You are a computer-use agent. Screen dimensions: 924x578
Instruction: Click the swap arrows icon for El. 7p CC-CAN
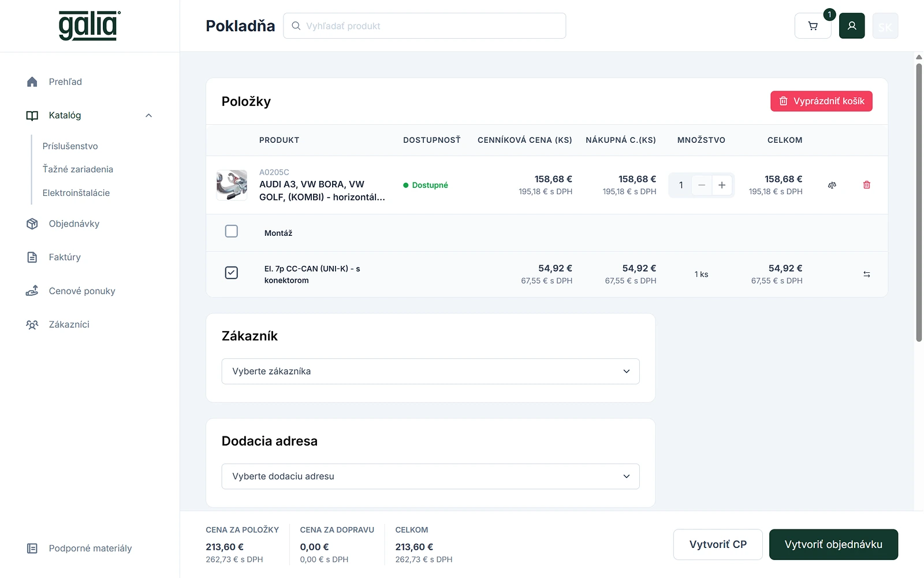(x=867, y=275)
